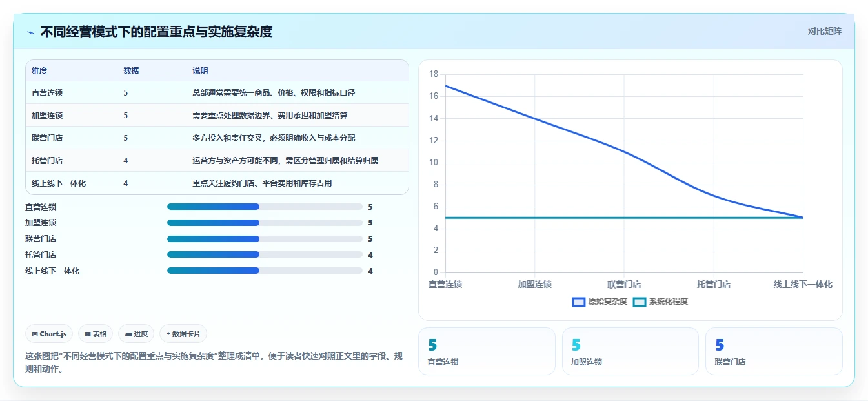Click the 10 tick on the chart y-axis
The height and width of the screenshot is (401, 868).
click(434, 163)
